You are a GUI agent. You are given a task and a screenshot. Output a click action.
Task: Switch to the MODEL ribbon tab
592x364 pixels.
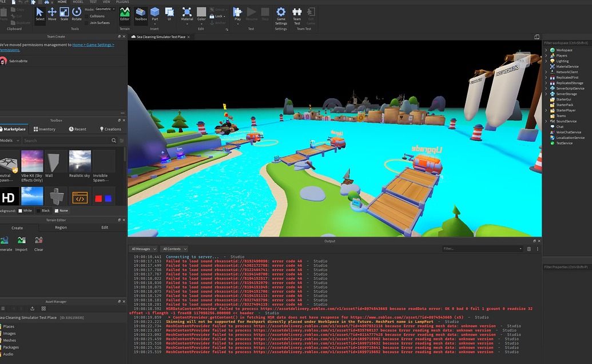78,2
